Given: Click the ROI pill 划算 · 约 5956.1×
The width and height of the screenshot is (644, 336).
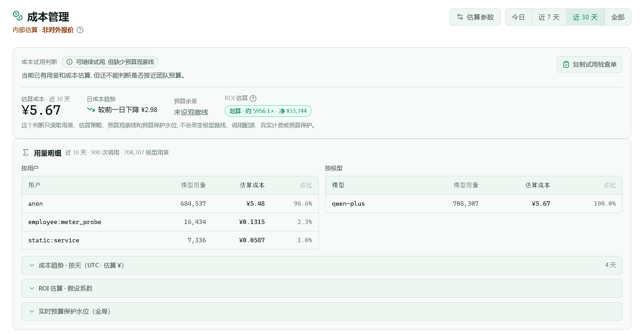Looking at the screenshot, I should [268, 111].
